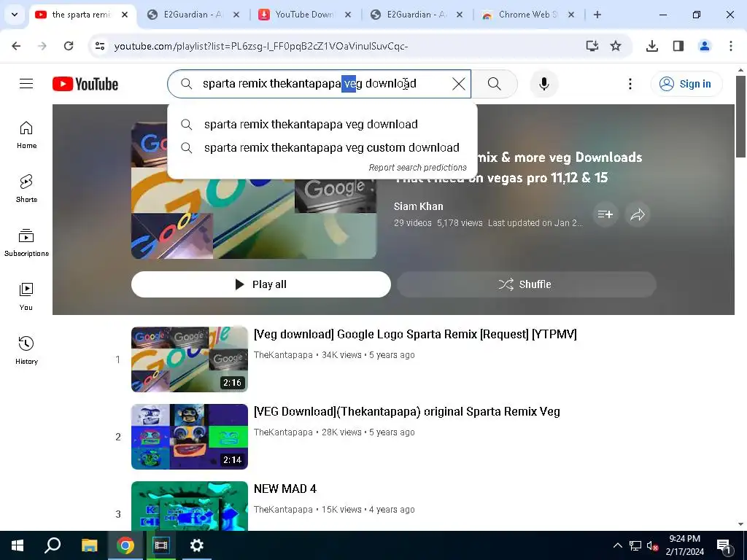747x560 pixels.
Task: Share the playlist with arrow icon
Action: click(637, 214)
